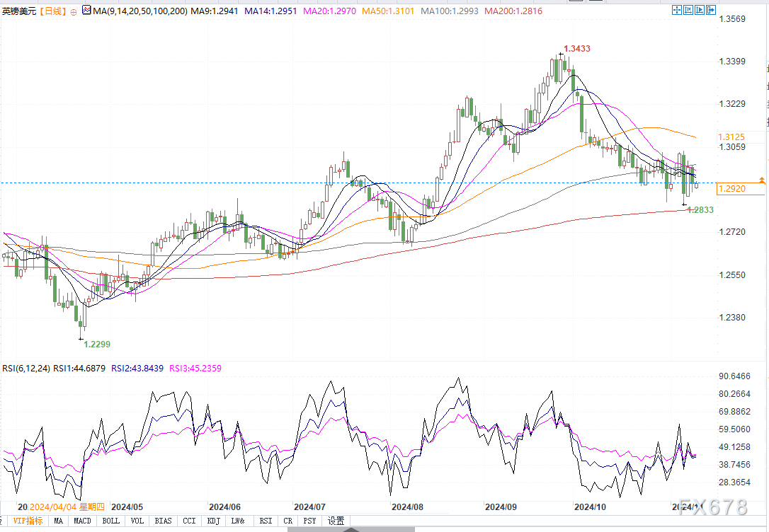Open the CCI indicator tab
This screenshot has height=532, width=769.
point(188,521)
